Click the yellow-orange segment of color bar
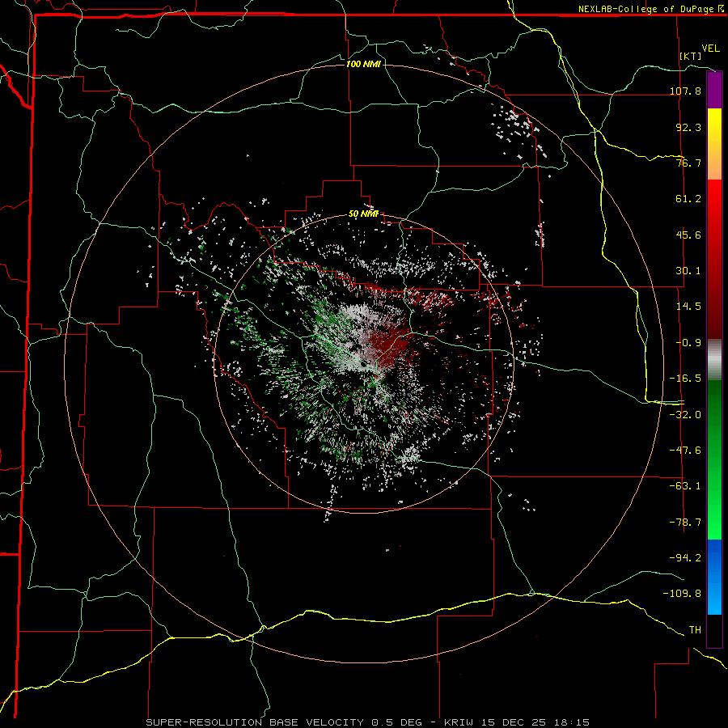728x728 pixels. [714, 144]
